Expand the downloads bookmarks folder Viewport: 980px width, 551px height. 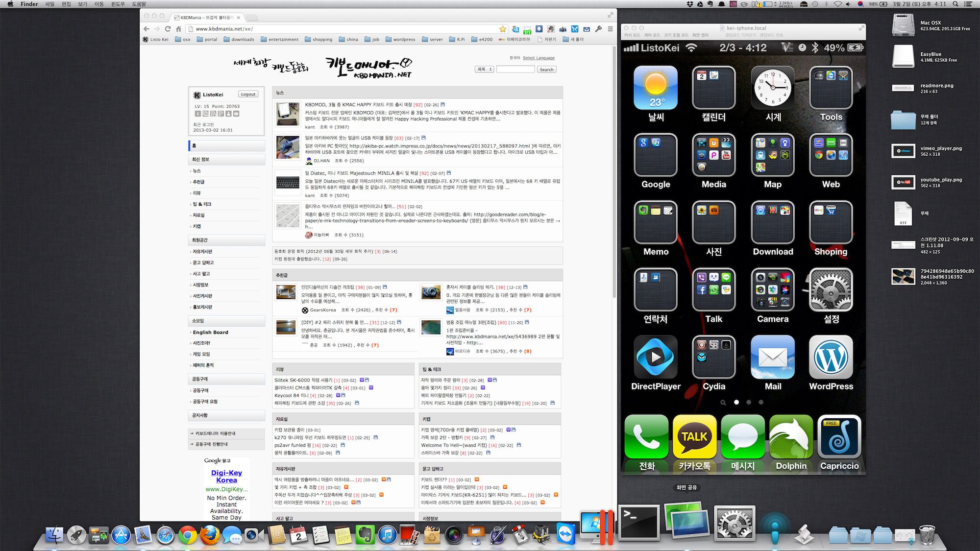(239, 39)
